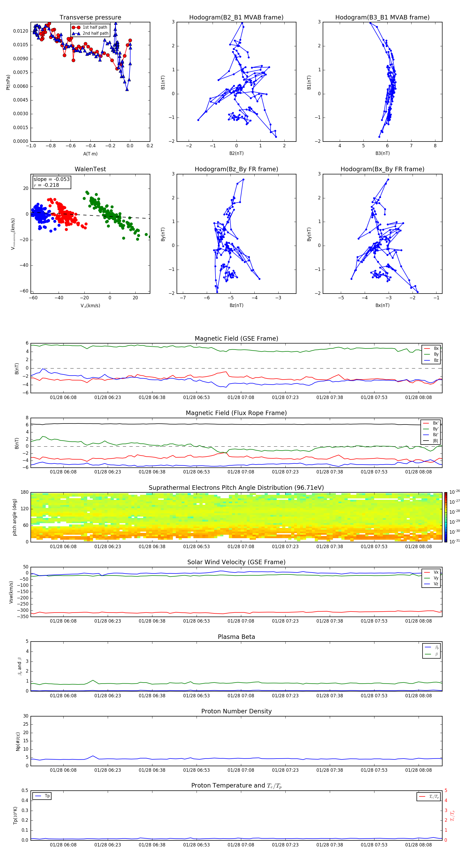Viewport: 473px width, 868px height.
Task: Click the "Proton Number Density" title
Action: [x=236, y=711]
